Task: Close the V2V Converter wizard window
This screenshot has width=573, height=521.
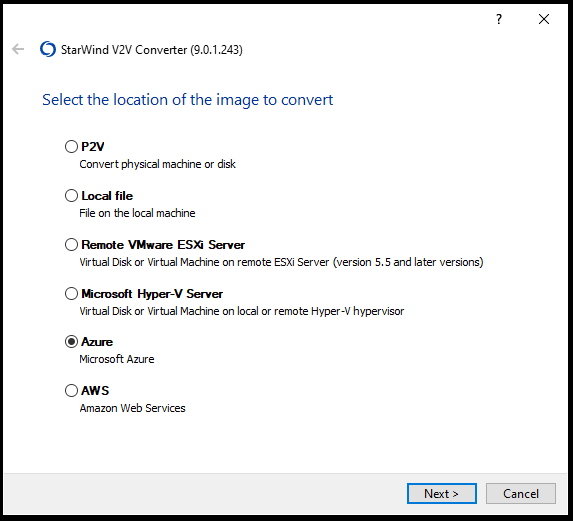Action: (544, 19)
